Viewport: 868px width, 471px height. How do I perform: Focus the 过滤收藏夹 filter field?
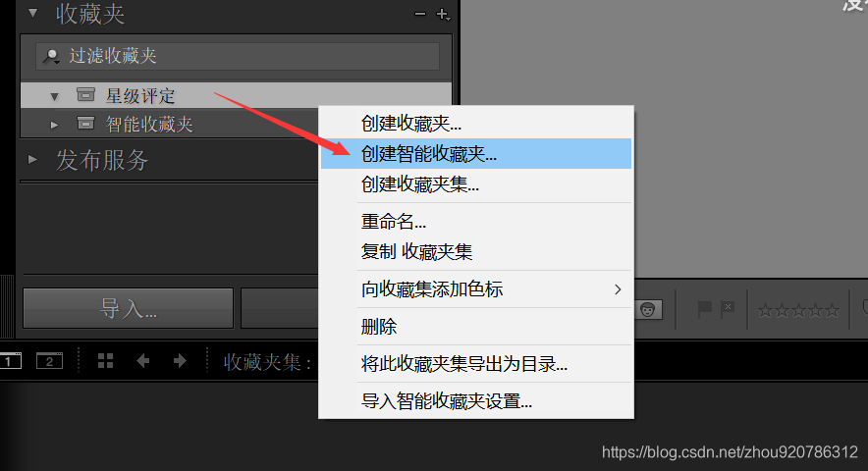click(238, 56)
